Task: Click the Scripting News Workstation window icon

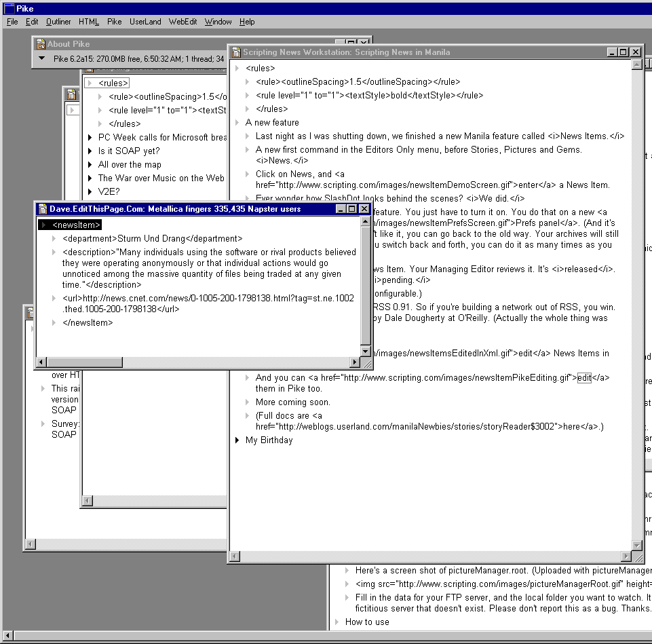Action: (236, 52)
